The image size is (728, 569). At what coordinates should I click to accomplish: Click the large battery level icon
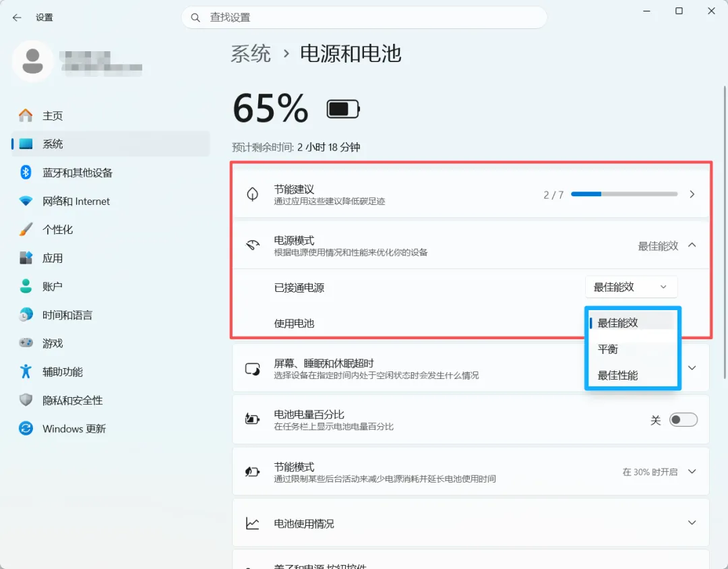343,109
